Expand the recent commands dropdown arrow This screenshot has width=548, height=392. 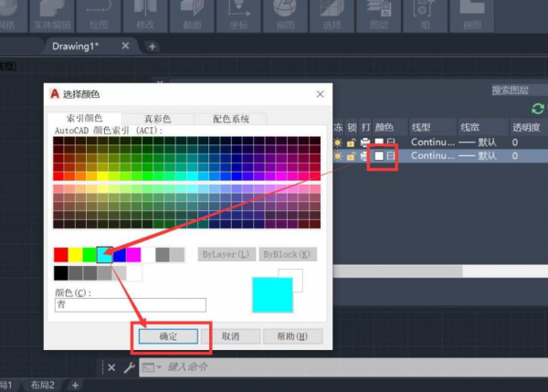159,367
